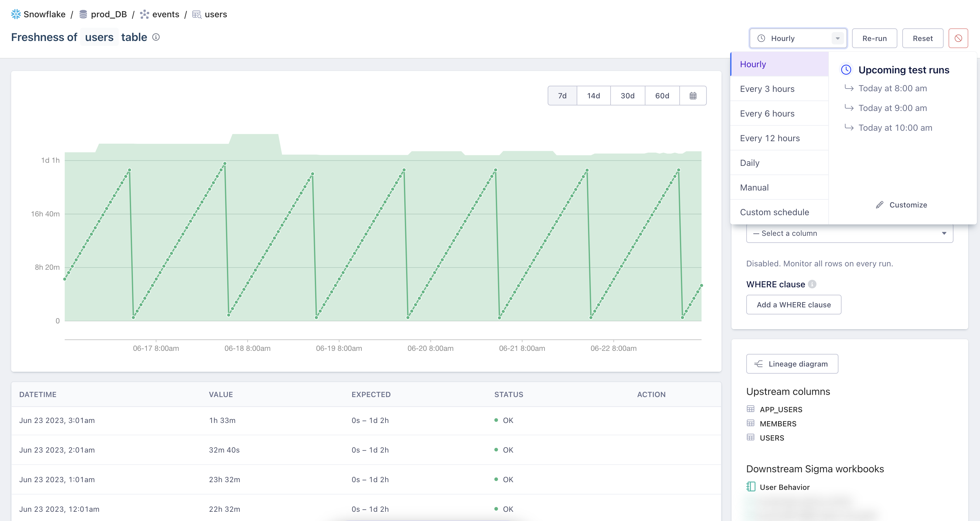Click the events schema icon in breadcrumb
The width and height of the screenshot is (980, 521).
tap(145, 14)
